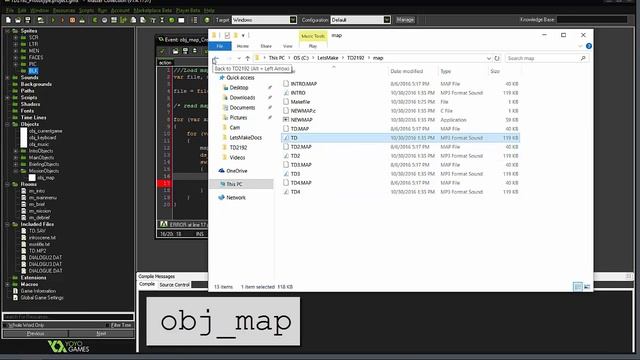The width and height of the screenshot is (640, 360).
Task: Go up one folder level in File Explorer
Action: pyautogui.click(x=247, y=58)
